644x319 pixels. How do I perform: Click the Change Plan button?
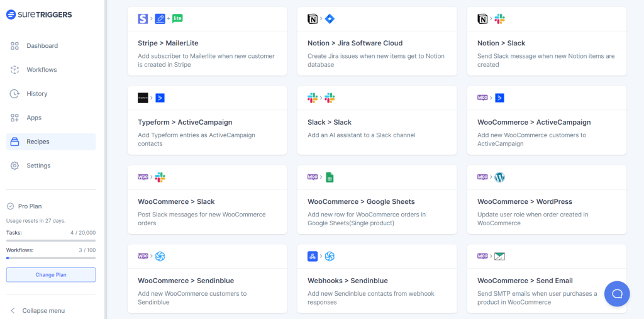(x=51, y=275)
